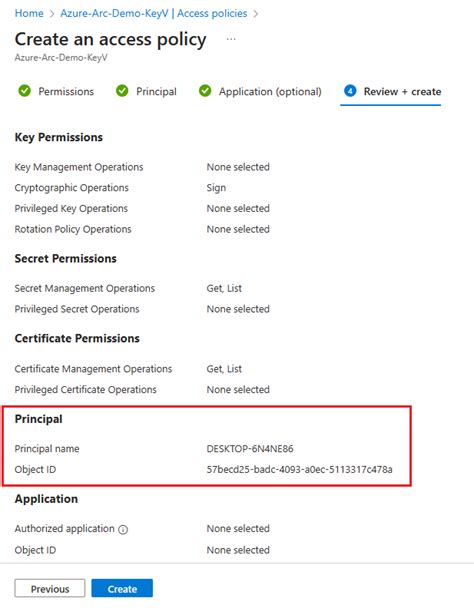Click the Create an access policy heading
Viewport: 474px width, 608px height.
tap(111, 39)
